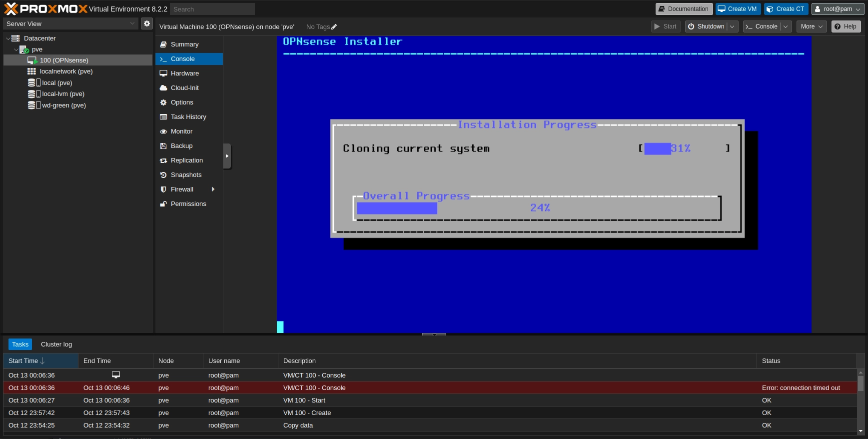Click the Firewall shield icon
The height and width of the screenshot is (439, 868).
click(163, 189)
